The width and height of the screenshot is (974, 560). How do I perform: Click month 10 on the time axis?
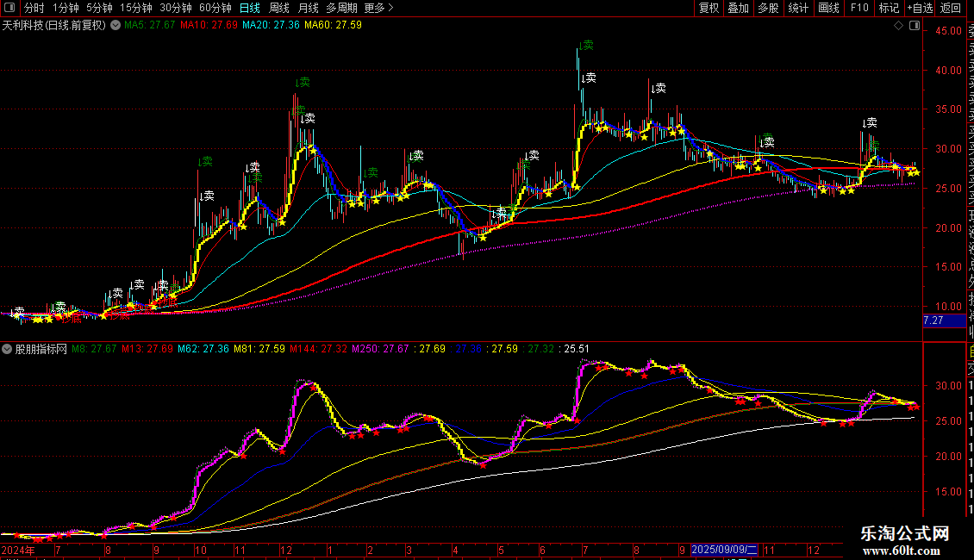pos(200,550)
